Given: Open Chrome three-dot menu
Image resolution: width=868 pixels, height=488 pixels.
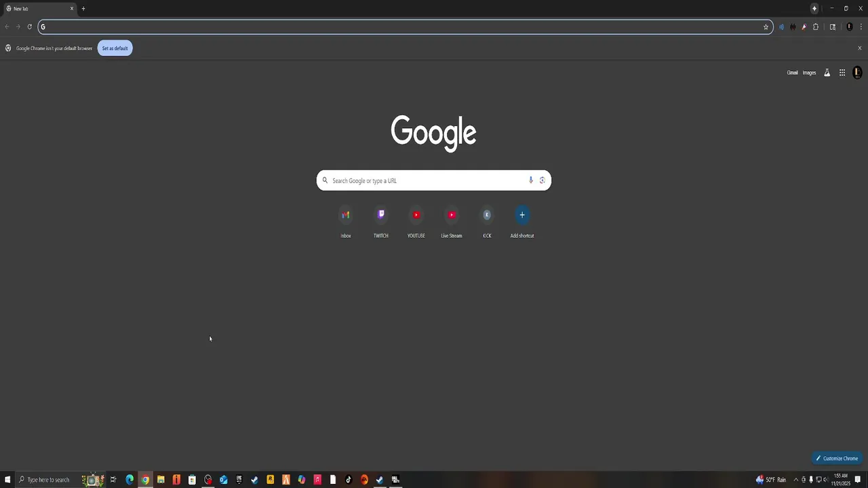Looking at the screenshot, I should pos(861,27).
